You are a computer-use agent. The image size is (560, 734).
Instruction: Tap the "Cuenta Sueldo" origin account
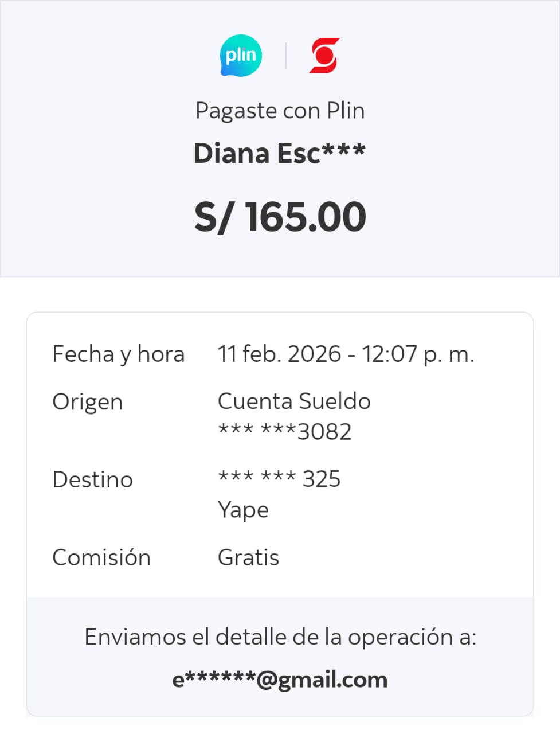[294, 401]
